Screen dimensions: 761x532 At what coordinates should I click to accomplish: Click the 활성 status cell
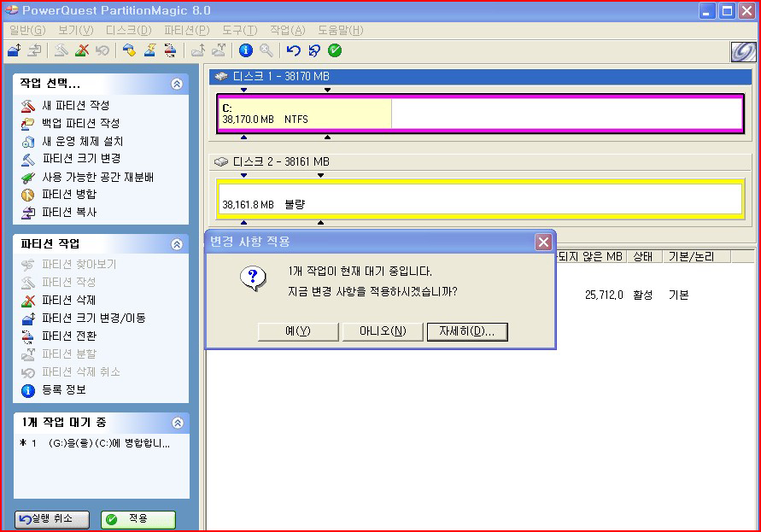(x=643, y=295)
